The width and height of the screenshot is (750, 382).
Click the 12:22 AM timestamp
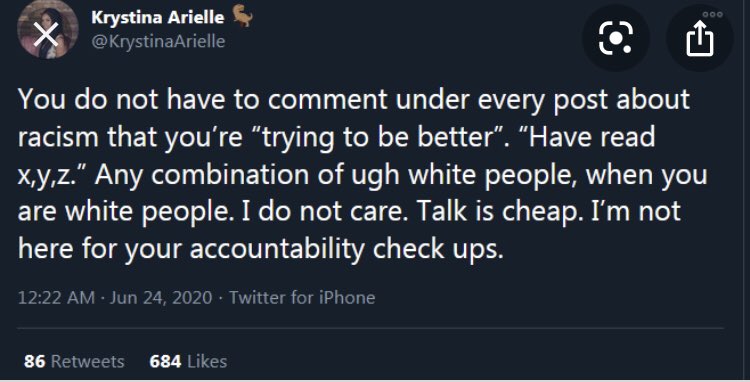pos(56,298)
